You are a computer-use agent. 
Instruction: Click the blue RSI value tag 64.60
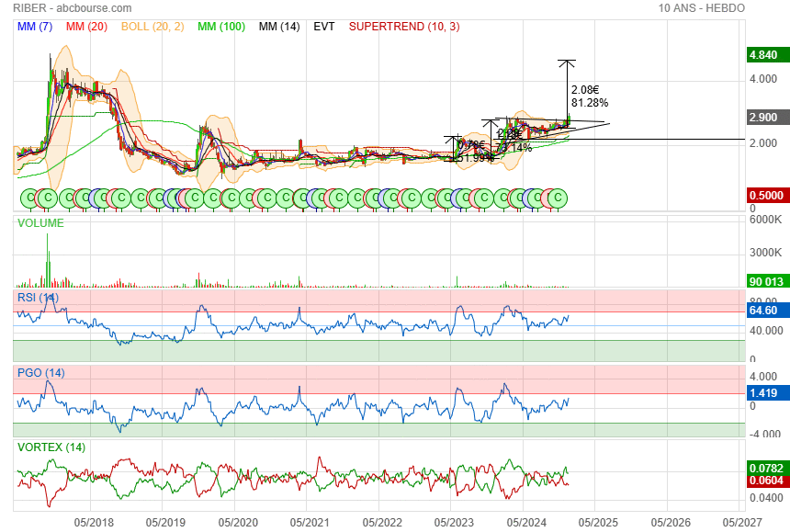(765, 311)
